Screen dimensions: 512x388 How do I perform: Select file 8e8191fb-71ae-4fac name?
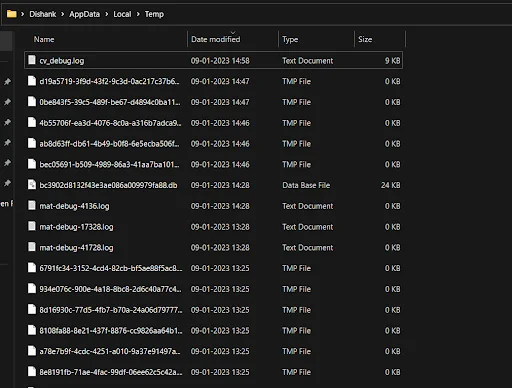pyautogui.click(x=111, y=372)
